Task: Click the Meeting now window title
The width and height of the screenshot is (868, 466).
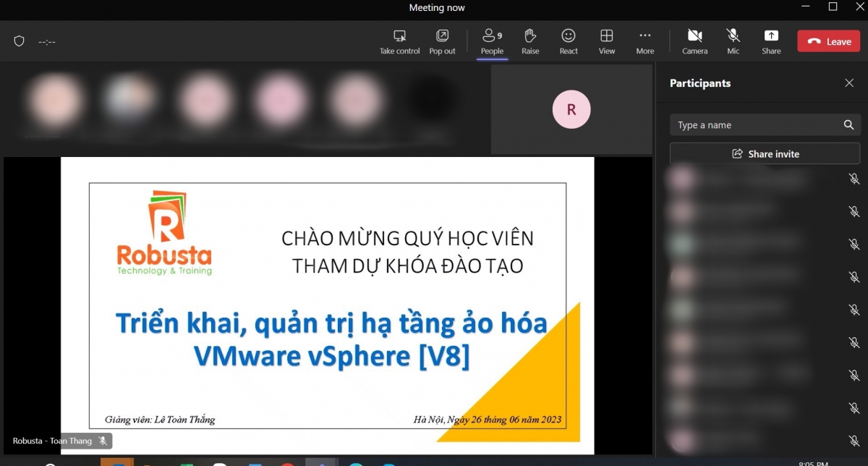Action: coord(437,8)
